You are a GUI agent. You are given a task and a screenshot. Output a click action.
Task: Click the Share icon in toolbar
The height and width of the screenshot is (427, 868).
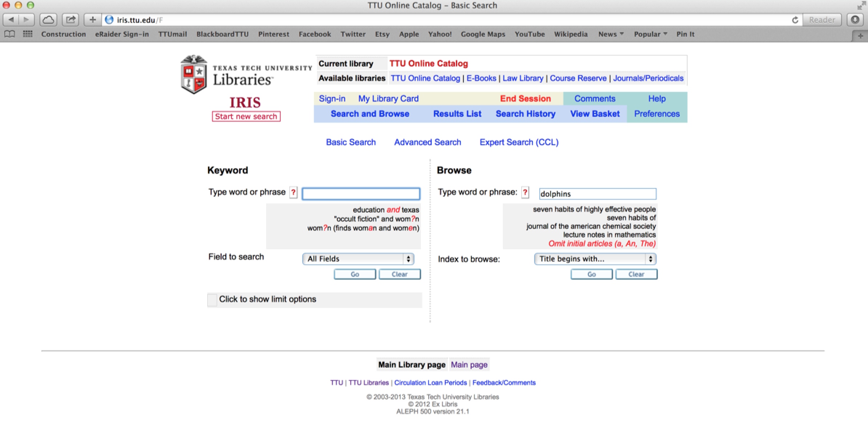pos(71,20)
